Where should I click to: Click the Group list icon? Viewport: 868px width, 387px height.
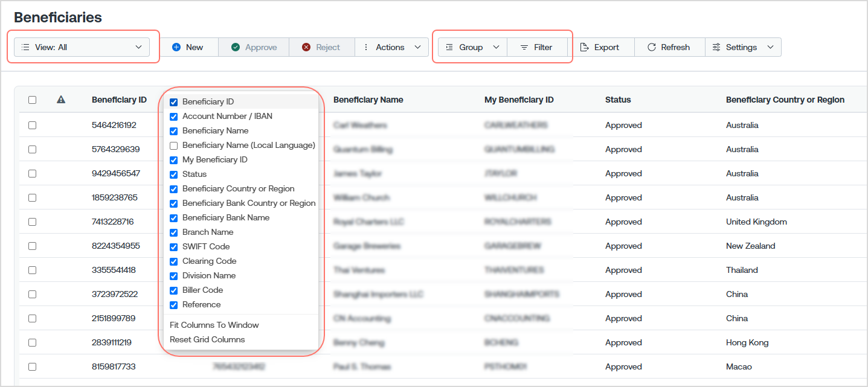pyautogui.click(x=449, y=47)
